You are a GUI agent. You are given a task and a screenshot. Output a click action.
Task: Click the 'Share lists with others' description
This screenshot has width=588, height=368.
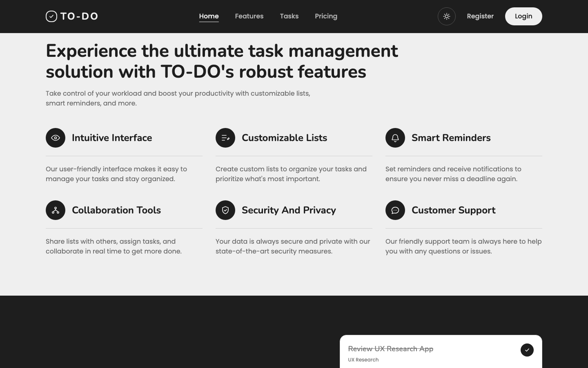pos(114,246)
